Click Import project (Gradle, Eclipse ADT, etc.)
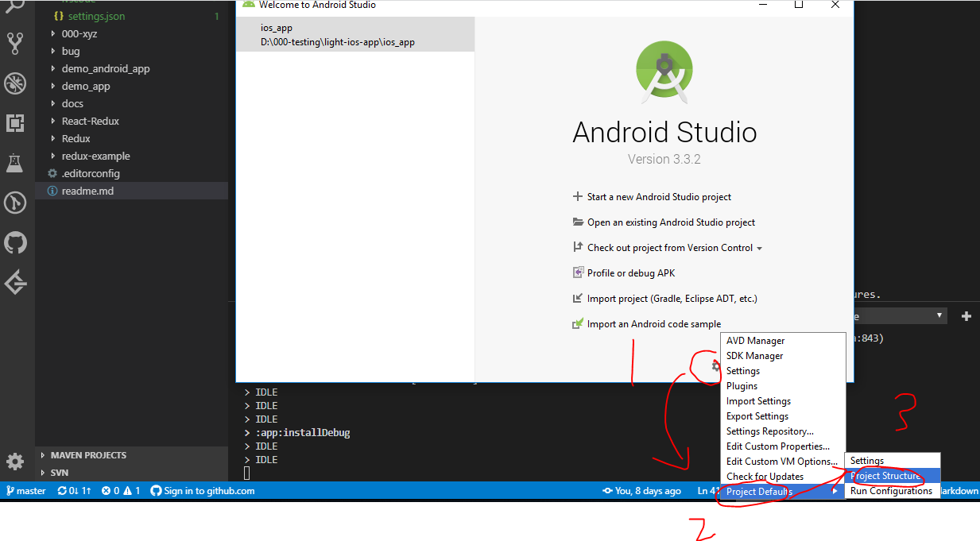The height and width of the screenshot is (541, 980). pos(665,299)
